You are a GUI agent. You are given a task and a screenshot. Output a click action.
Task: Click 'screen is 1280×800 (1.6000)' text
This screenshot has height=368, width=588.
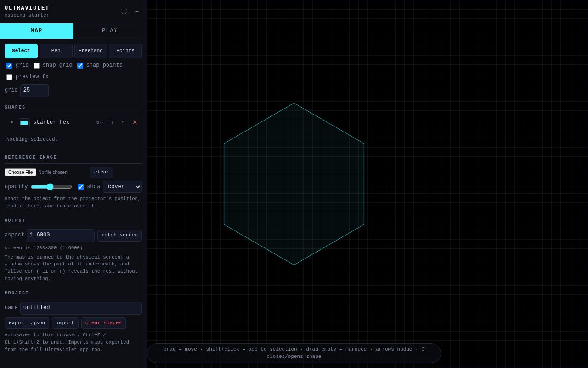[x=44, y=248]
